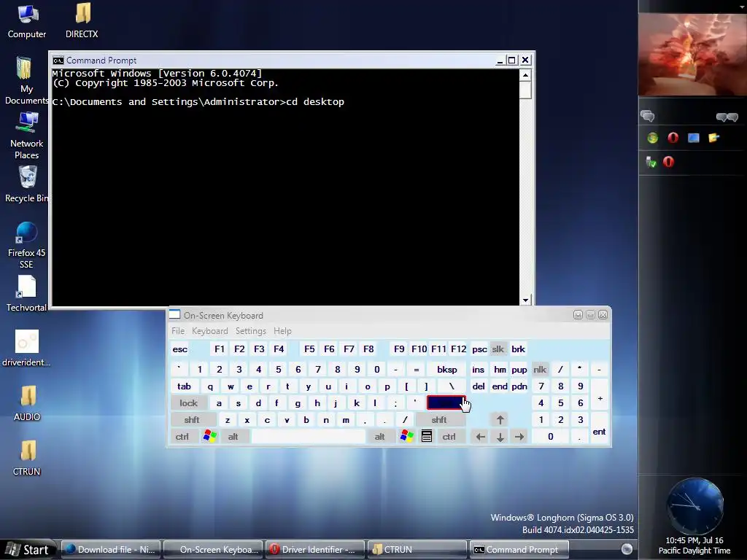Toggle the lock (caps lock) key

tap(189, 402)
